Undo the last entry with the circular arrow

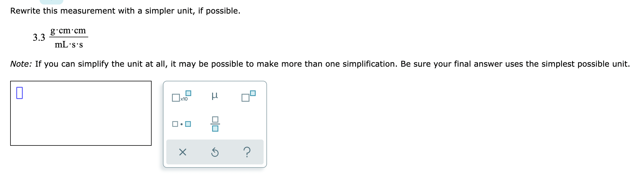pyautogui.click(x=216, y=153)
